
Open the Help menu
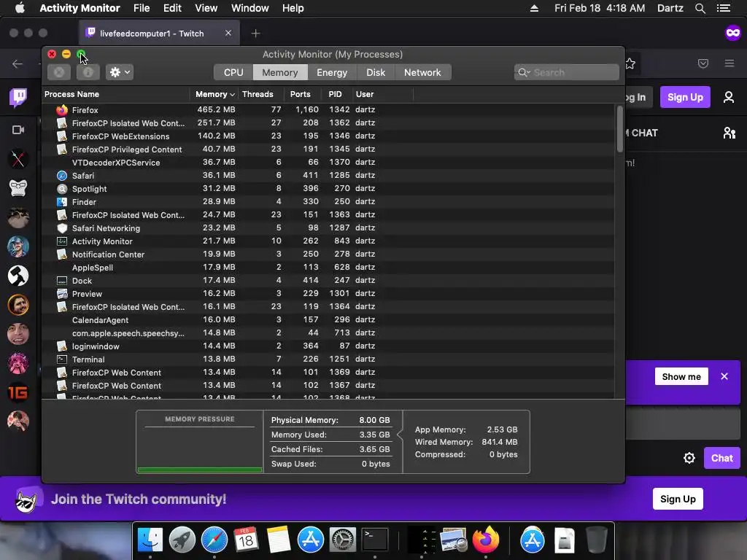click(293, 8)
